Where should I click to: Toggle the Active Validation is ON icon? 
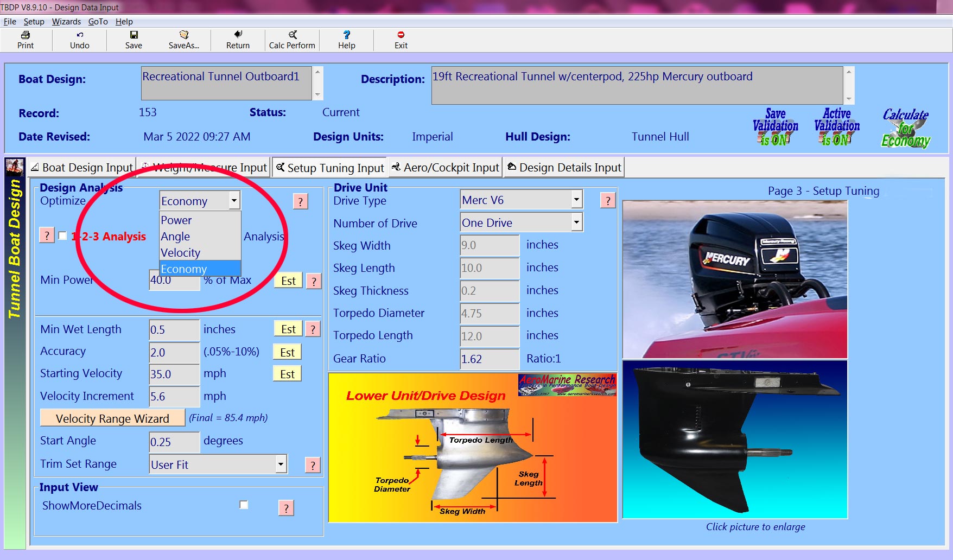click(x=836, y=127)
